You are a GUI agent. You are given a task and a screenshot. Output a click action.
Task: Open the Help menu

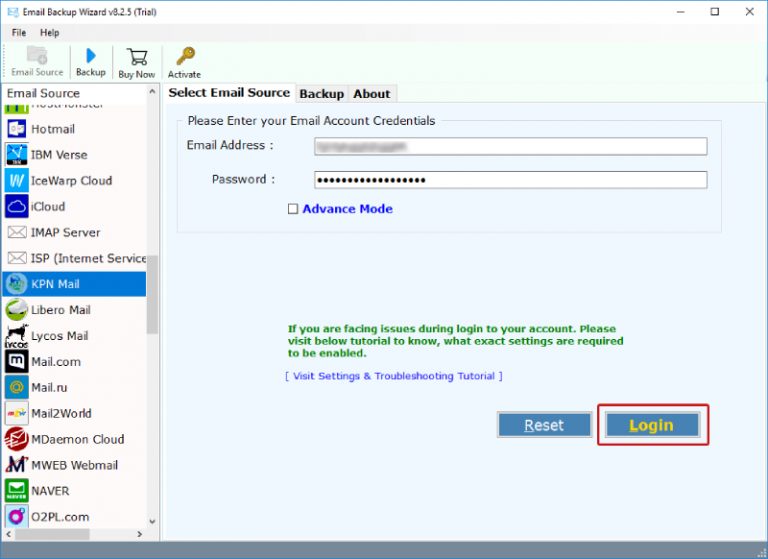49,33
